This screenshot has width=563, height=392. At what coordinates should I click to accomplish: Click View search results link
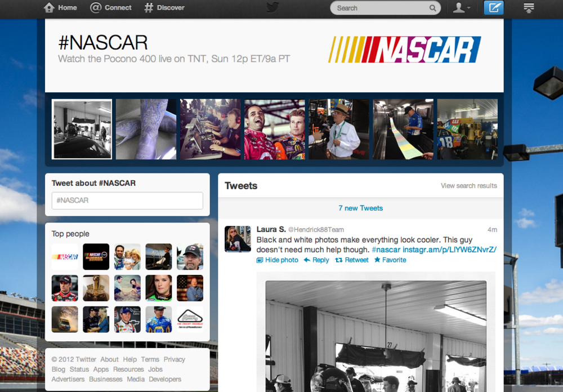pyautogui.click(x=468, y=186)
